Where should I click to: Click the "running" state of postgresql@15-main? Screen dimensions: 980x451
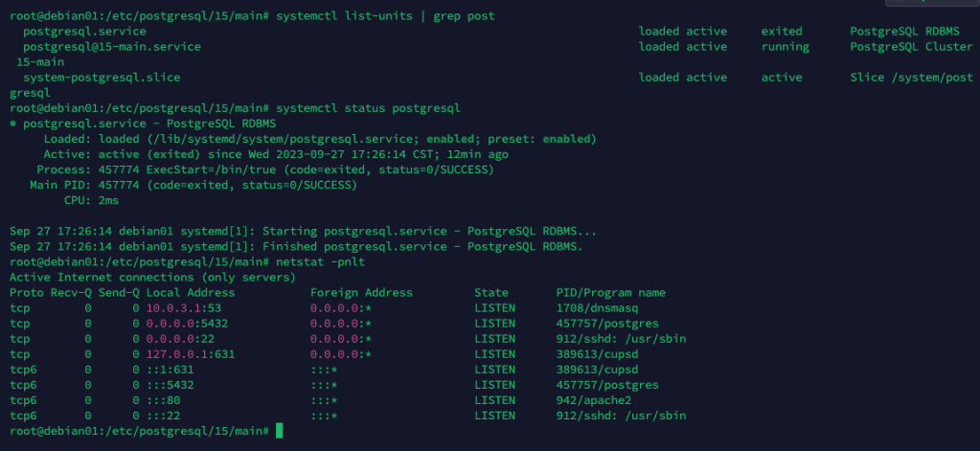coord(785,47)
